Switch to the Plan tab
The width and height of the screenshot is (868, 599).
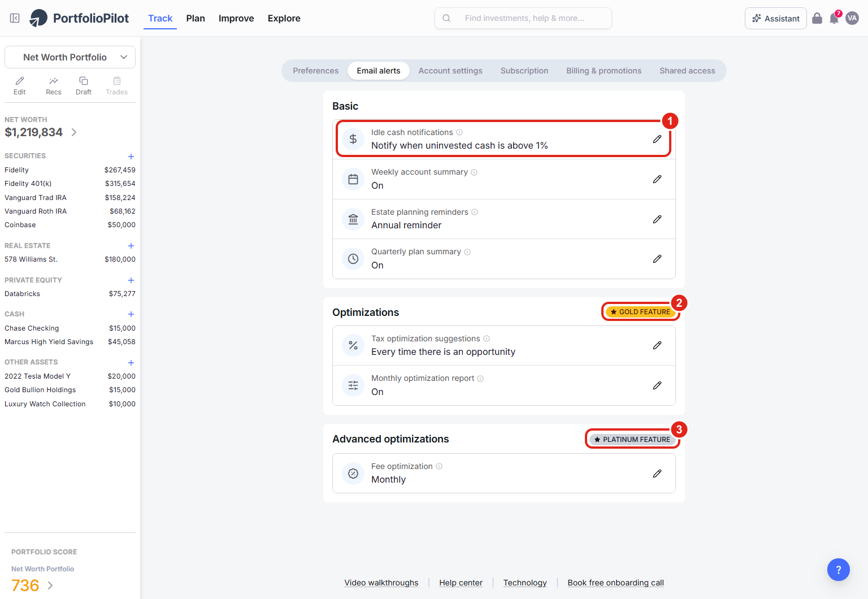[196, 18]
